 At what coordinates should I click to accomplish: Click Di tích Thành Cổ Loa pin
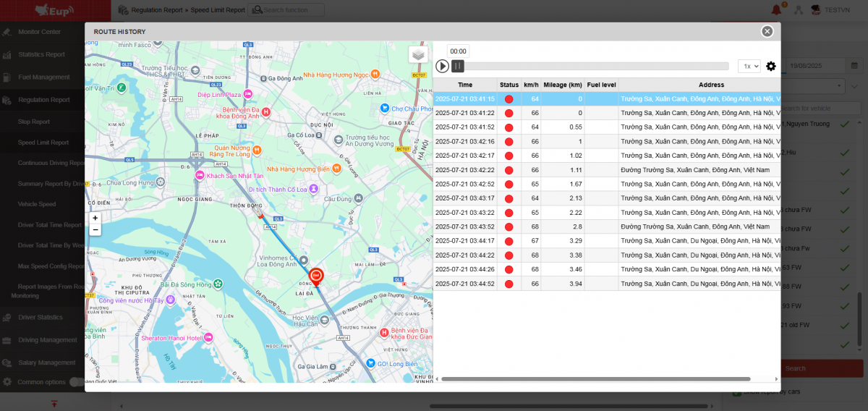pyautogui.click(x=313, y=189)
